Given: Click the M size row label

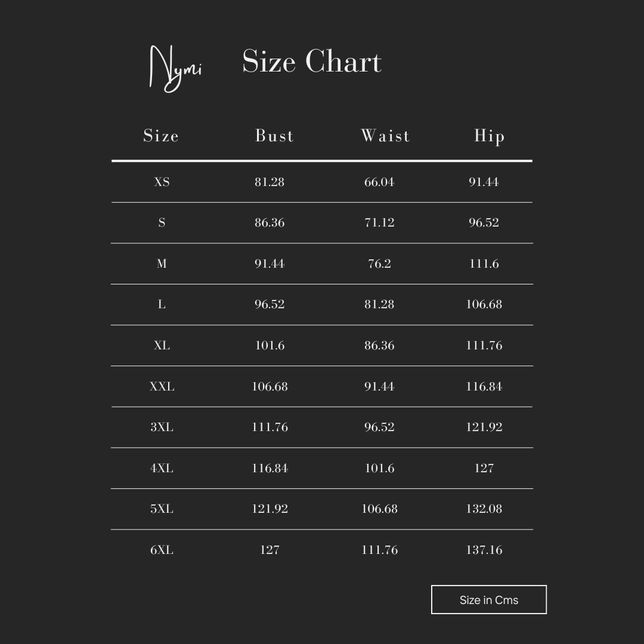Looking at the screenshot, I should (162, 264).
